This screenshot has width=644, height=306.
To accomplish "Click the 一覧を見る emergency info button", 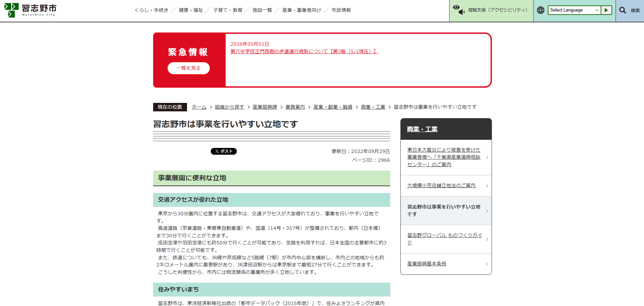I will (188, 68).
